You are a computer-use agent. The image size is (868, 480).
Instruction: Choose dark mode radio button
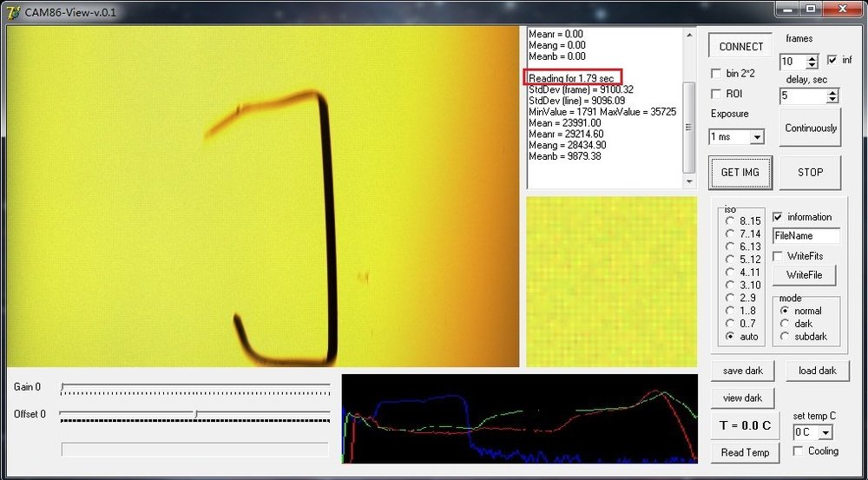(785, 323)
